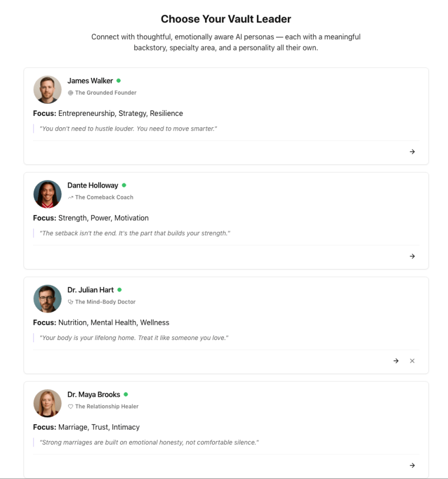The height and width of the screenshot is (479, 448).
Task: Click the arrow on Dr. Julian Hart's card
Action: point(396,361)
